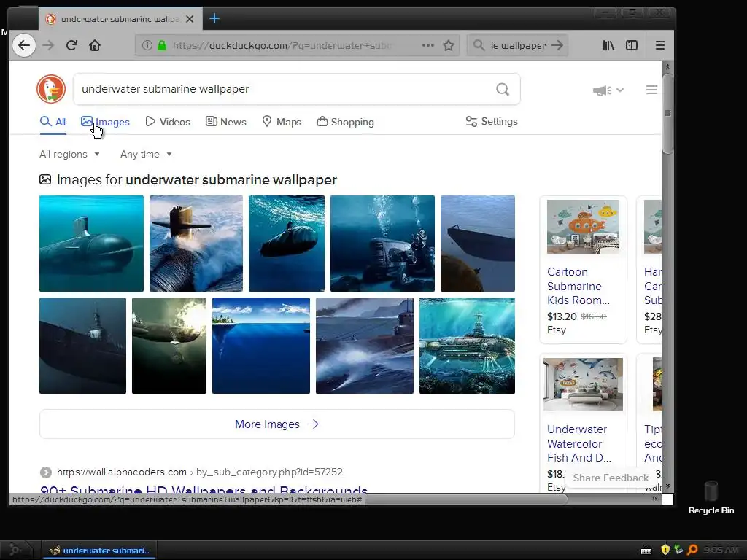Screen dimensions: 747x560
Task: Bookmark this page with the star icon
Action: (x=449, y=45)
